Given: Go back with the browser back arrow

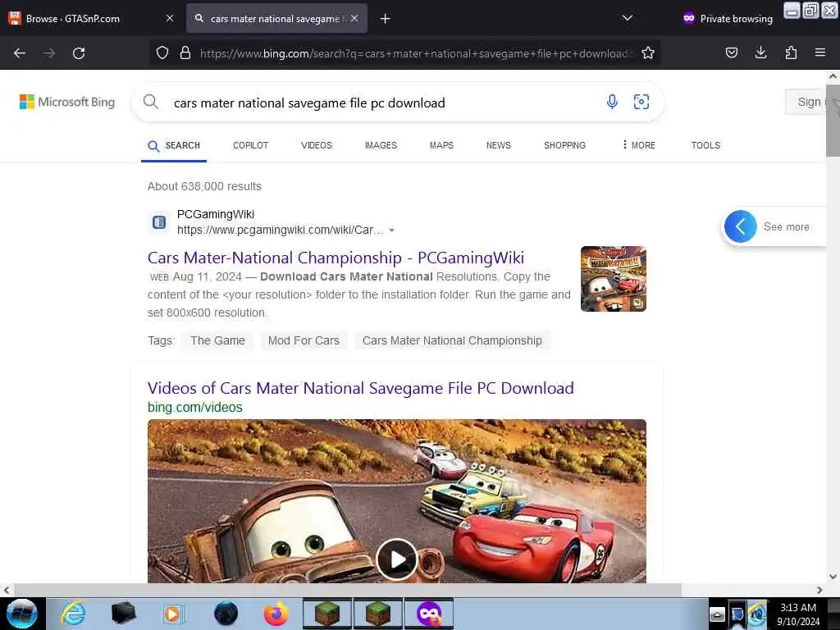Looking at the screenshot, I should 20,53.
